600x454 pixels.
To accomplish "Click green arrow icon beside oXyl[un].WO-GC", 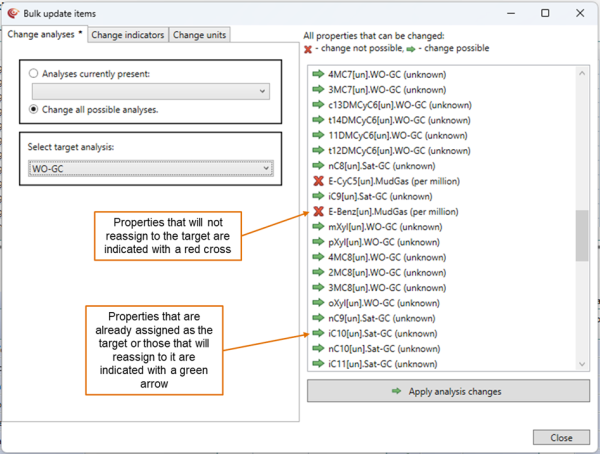I will (x=318, y=302).
